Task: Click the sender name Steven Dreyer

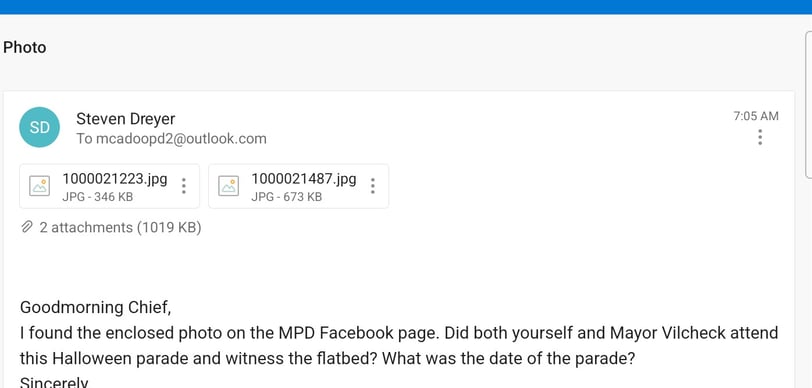Action: point(126,119)
